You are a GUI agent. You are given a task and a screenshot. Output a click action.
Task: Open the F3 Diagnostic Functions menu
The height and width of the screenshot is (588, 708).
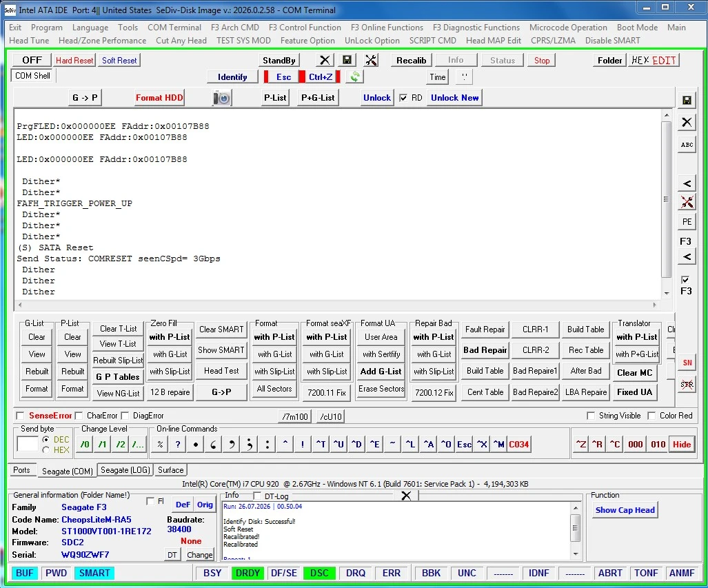tap(476, 28)
